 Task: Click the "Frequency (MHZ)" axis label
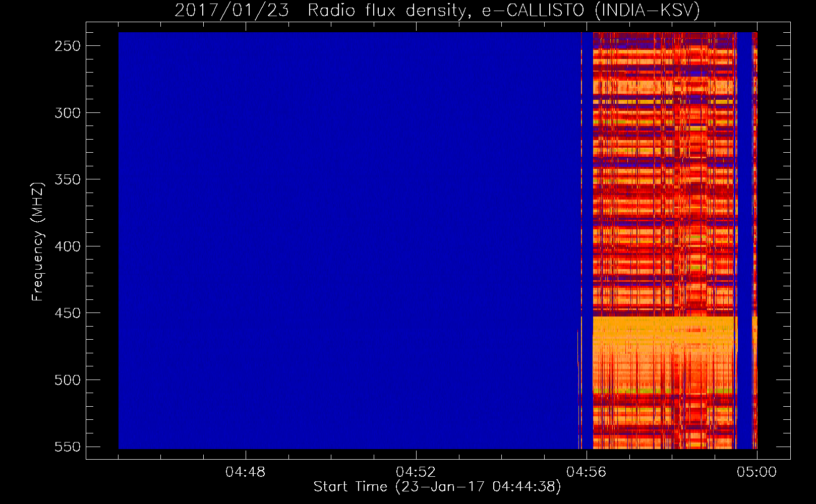click(x=37, y=241)
